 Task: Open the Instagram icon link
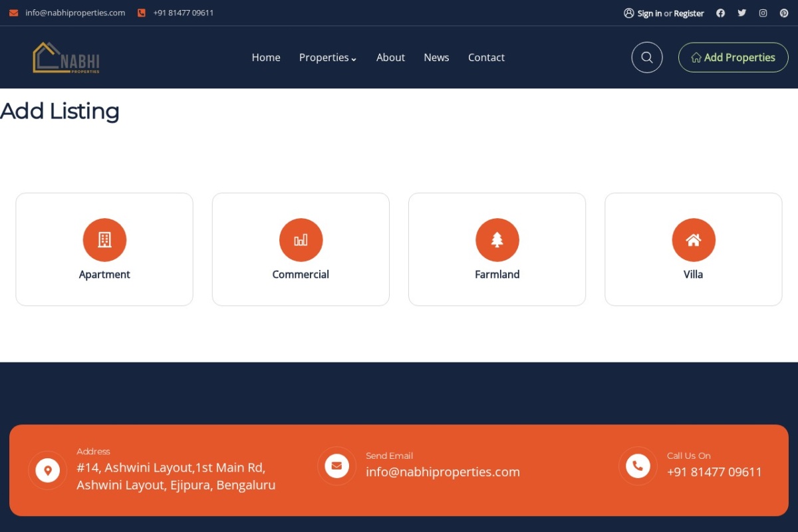pyautogui.click(x=763, y=13)
